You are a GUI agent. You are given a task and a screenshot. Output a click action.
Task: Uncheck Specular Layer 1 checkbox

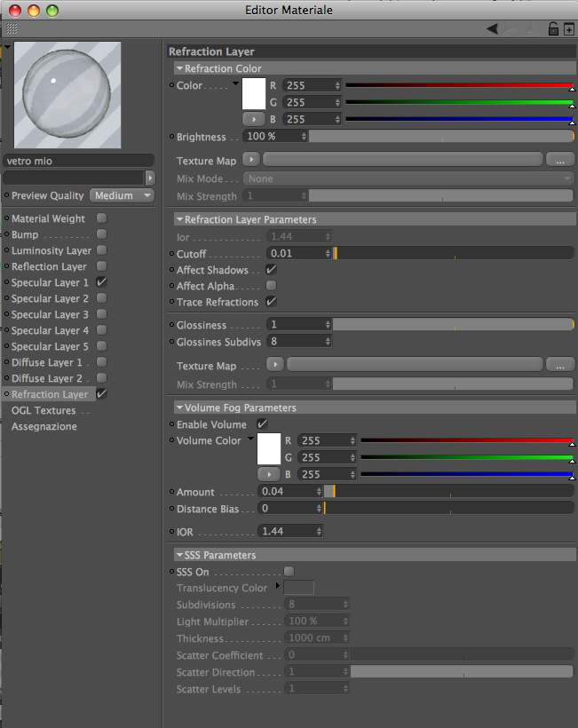[x=101, y=281]
